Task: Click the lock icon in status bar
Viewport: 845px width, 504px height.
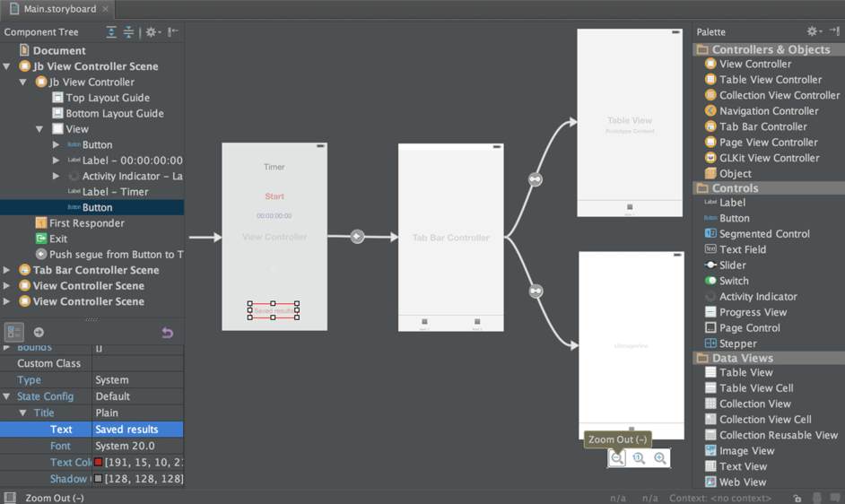Action: 797,498
